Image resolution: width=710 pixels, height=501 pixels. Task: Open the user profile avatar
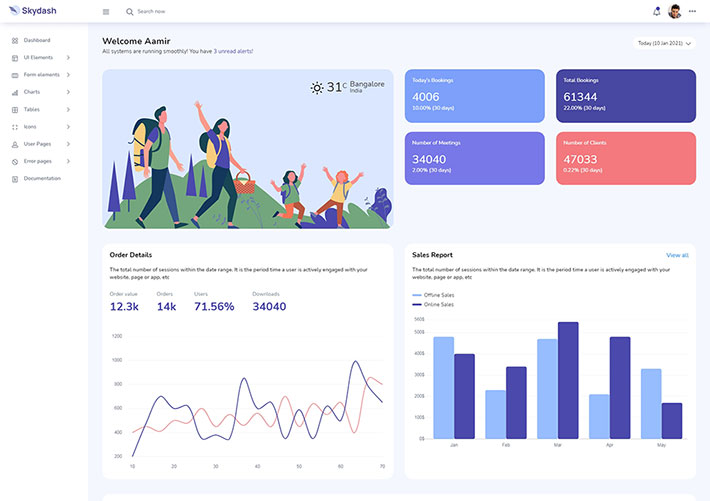(x=675, y=12)
